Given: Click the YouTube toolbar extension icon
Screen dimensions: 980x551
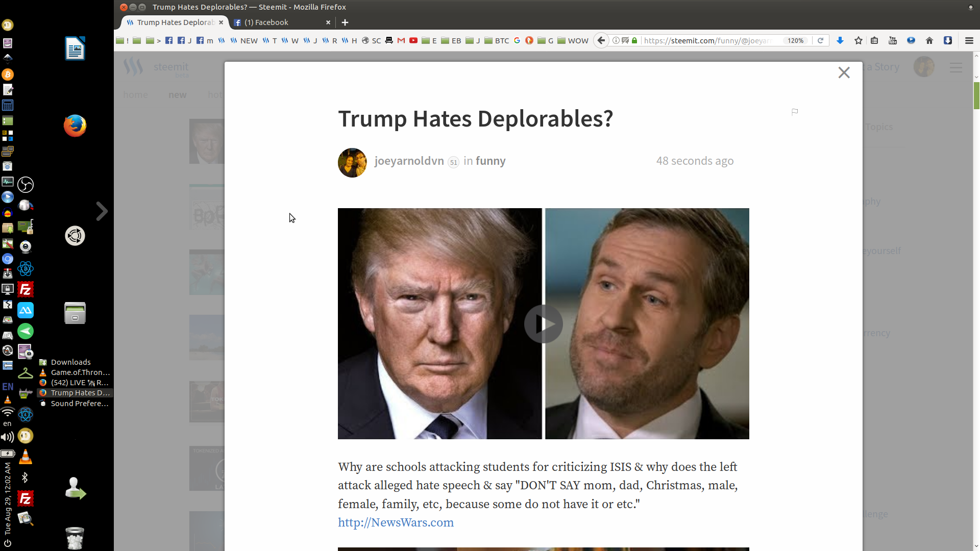Looking at the screenshot, I should tap(893, 40).
